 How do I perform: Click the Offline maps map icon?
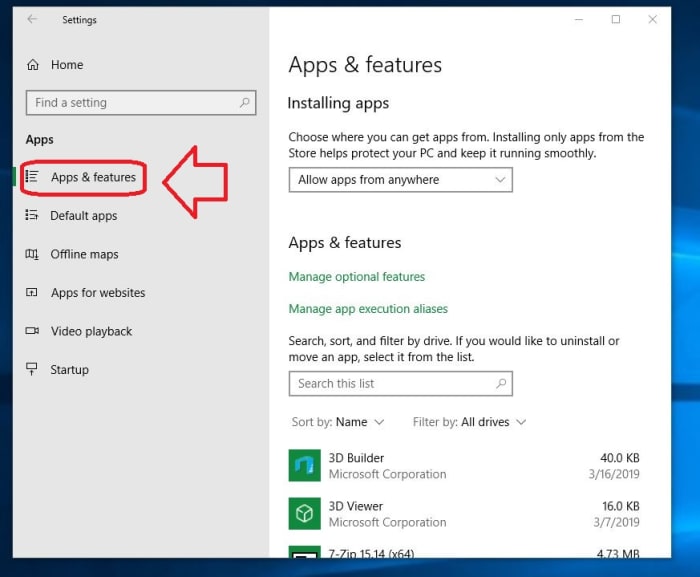[32, 254]
